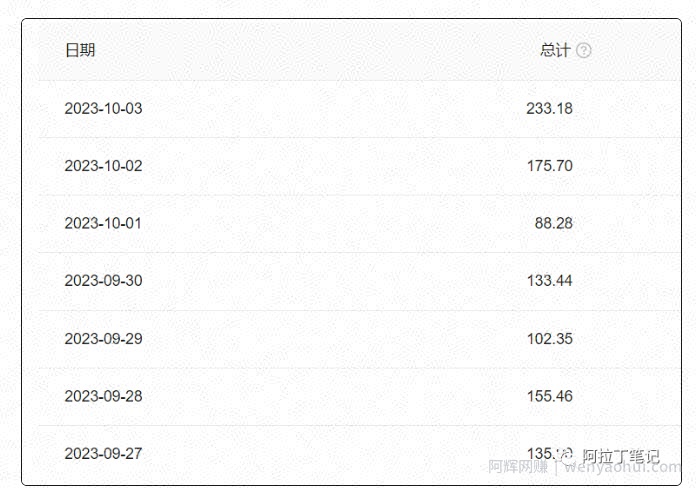
Task: Select the 2023-10-03 date cell
Action: (x=103, y=108)
